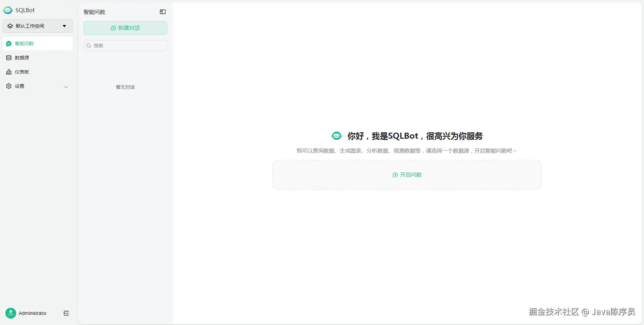This screenshot has height=325, width=644.
Task: Click the 开启问数 button
Action: (407, 175)
